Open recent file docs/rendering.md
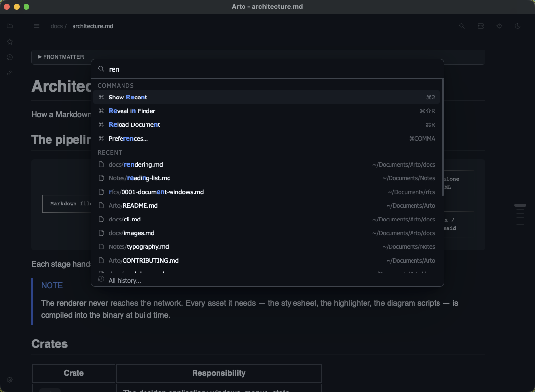Screen dimensions: 535x392 click(x=266, y=165)
